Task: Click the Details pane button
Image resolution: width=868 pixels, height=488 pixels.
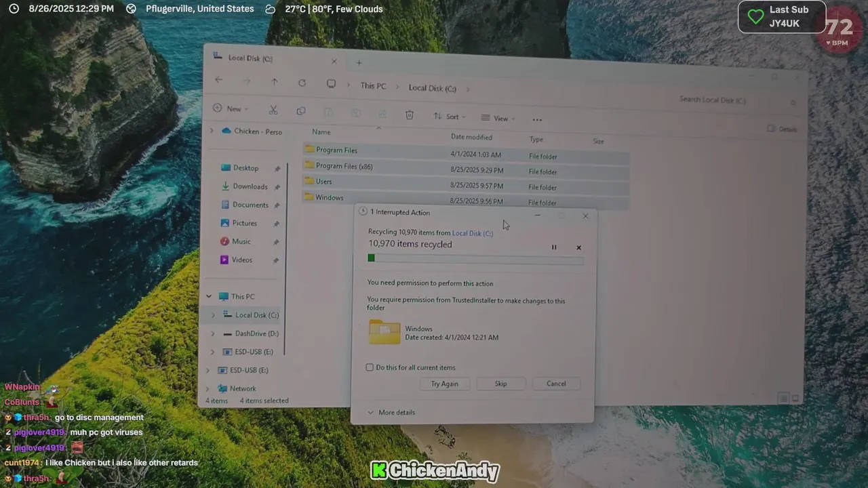Action: tap(782, 129)
